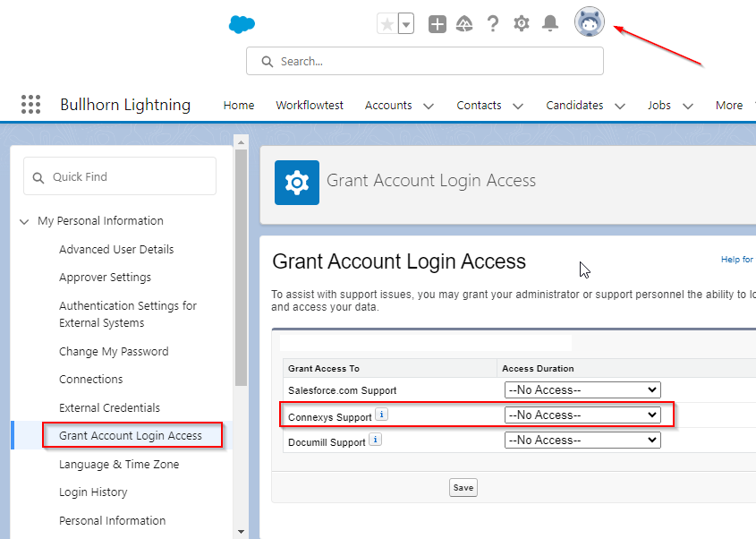The width and height of the screenshot is (756, 539).
Task: Open the favorites list dropdown arrow
Action: tap(406, 24)
